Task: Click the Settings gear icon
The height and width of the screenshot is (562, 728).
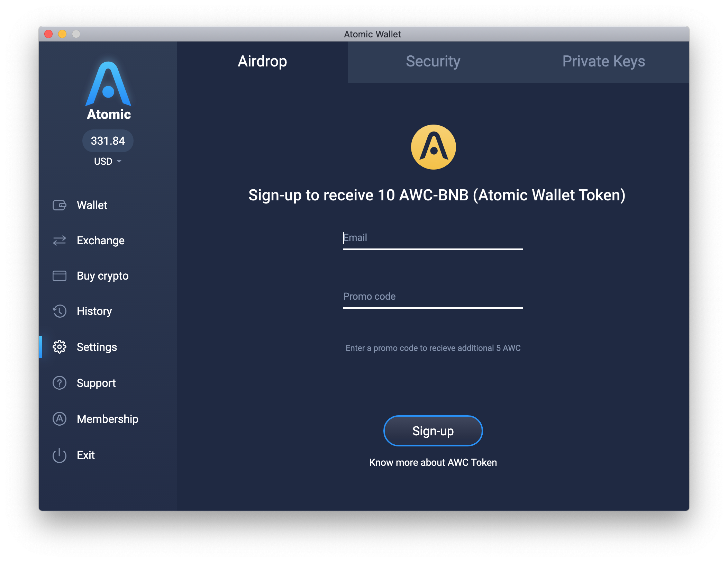Action: (60, 346)
